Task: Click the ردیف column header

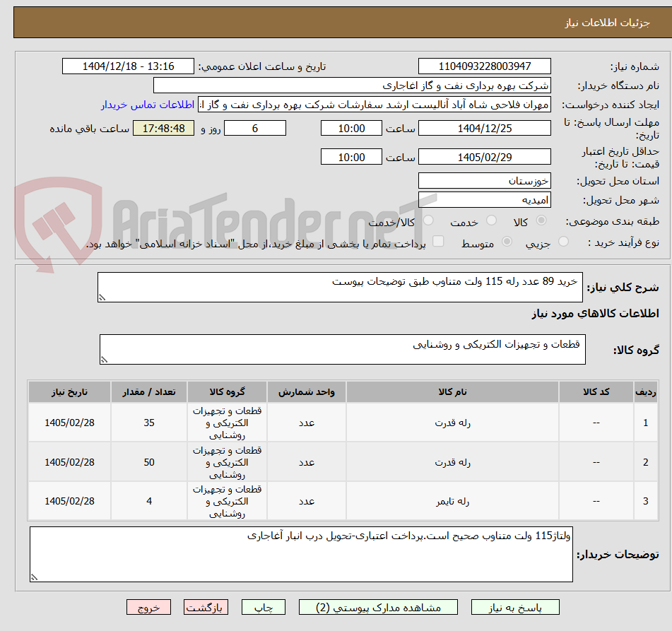Action: point(646,391)
